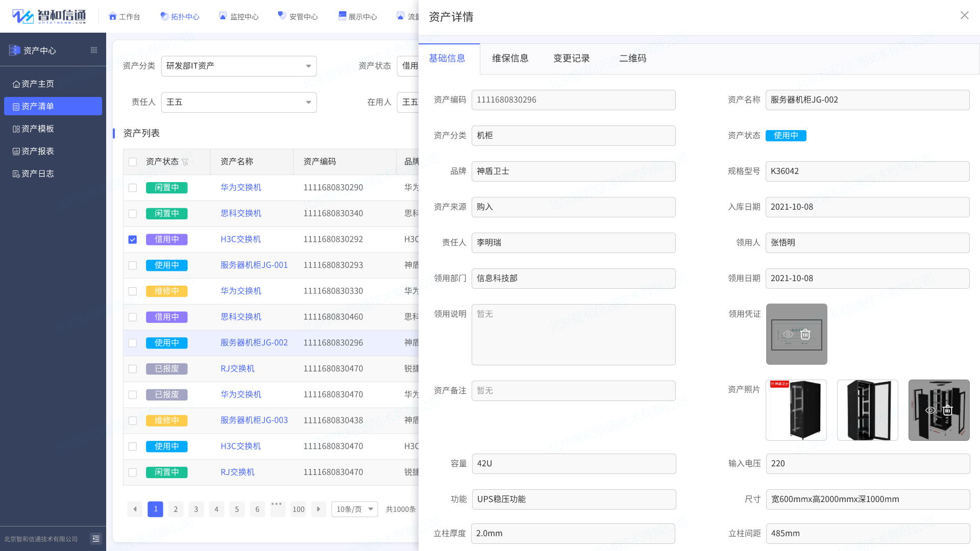Viewport: 980px width, 551px height.
Task: Collapse sidebar using bottom menu icon
Action: [x=96, y=539]
